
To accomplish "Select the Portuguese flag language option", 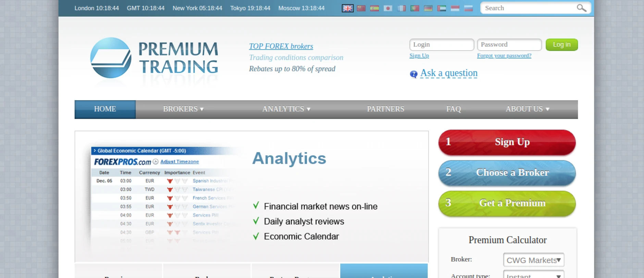I will 415,8.
